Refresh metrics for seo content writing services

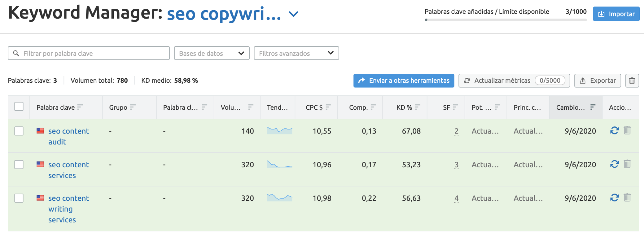tap(614, 198)
